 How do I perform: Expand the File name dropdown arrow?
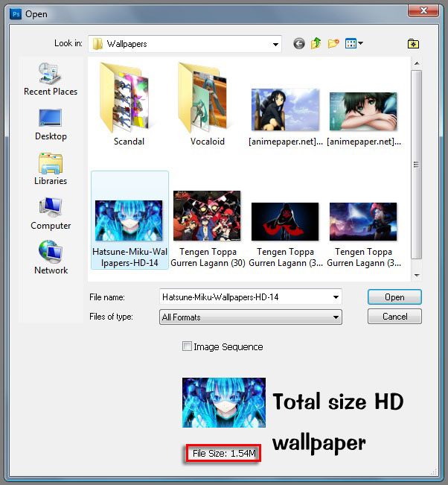(x=336, y=297)
